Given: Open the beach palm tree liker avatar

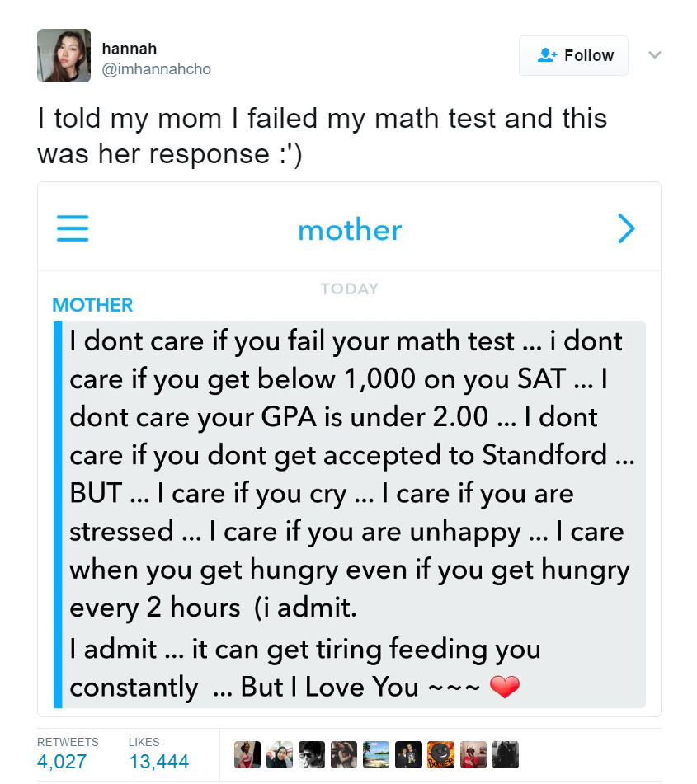Looking at the screenshot, I should [x=376, y=755].
